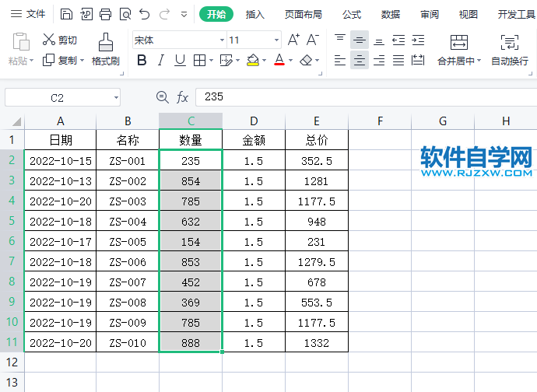Select cell E11 containing 1332
Image resolution: width=537 pixels, height=392 pixels.
coord(316,342)
